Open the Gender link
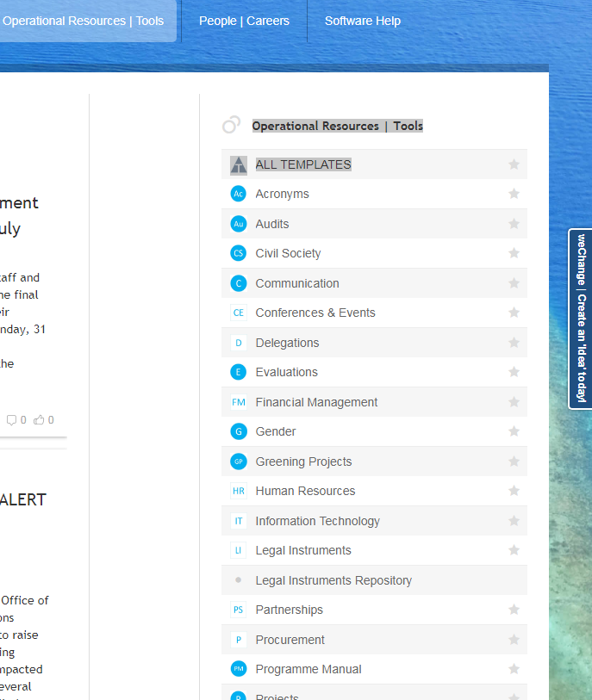 click(x=276, y=431)
